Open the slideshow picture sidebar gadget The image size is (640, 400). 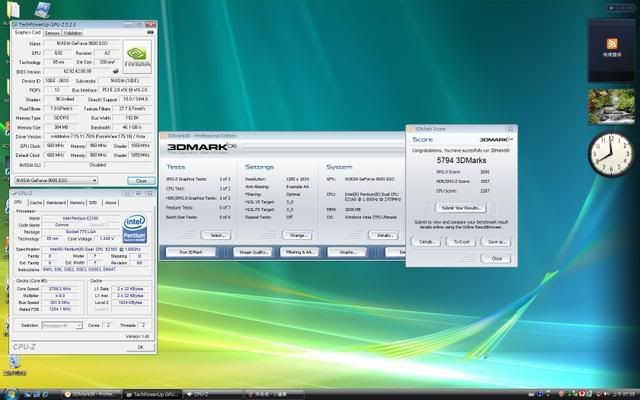coord(611,107)
